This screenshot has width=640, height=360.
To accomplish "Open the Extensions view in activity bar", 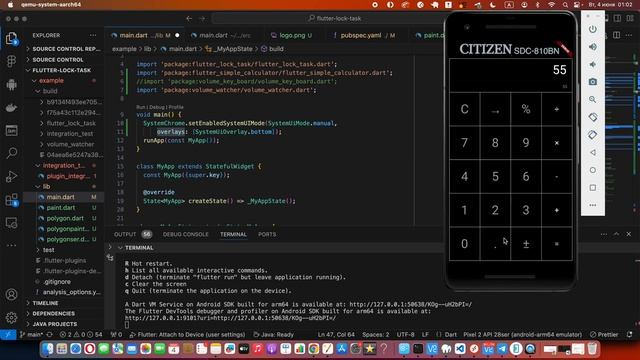I will tap(11, 200).
